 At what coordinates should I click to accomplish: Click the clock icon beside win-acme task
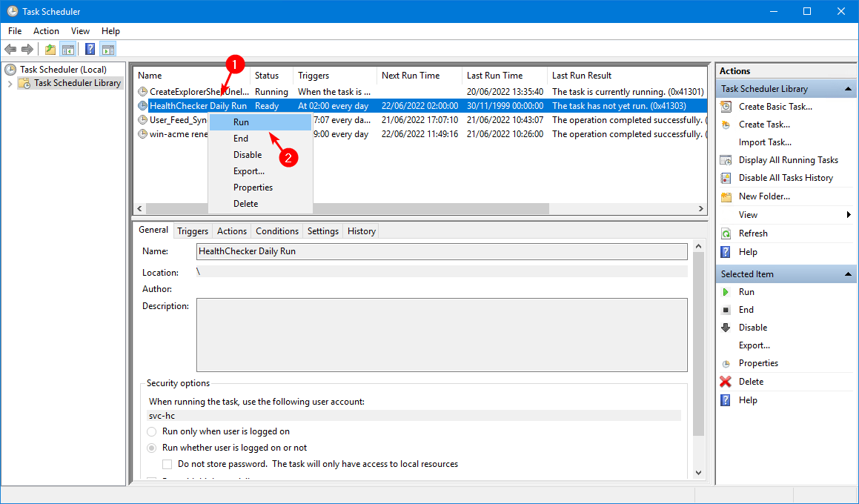pyautogui.click(x=142, y=134)
